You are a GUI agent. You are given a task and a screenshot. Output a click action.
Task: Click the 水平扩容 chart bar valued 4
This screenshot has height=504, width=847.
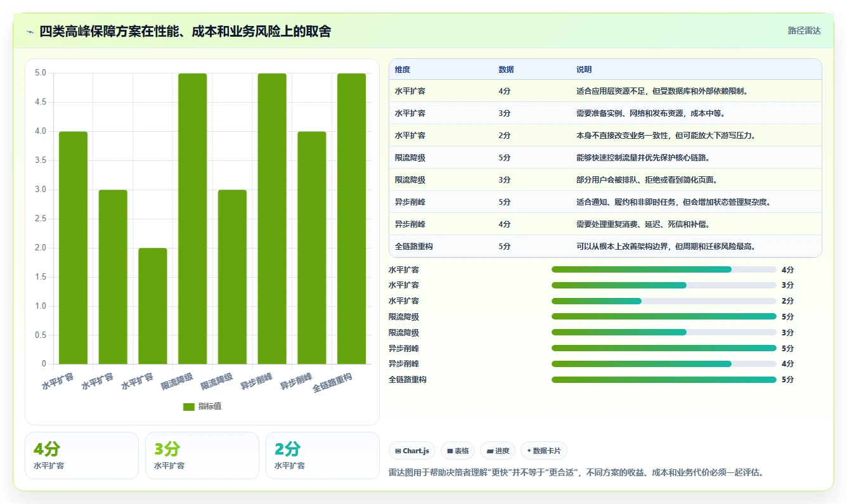[x=73, y=248]
